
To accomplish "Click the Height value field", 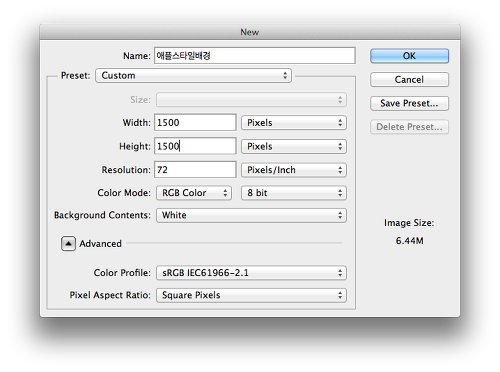I will pyautogui.click(x=195, y=146).
